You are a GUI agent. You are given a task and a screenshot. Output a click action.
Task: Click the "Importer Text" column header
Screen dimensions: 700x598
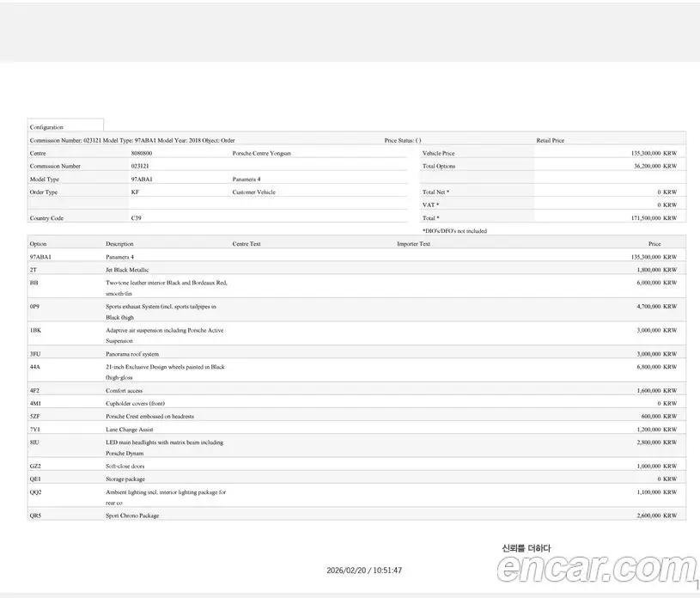tap(413, 244)
